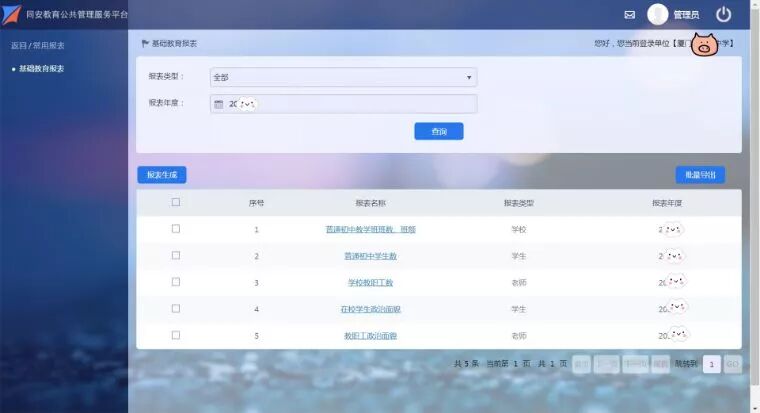Click the 老师 type cell in row 3
760x413 pixels.
point(519,283)
